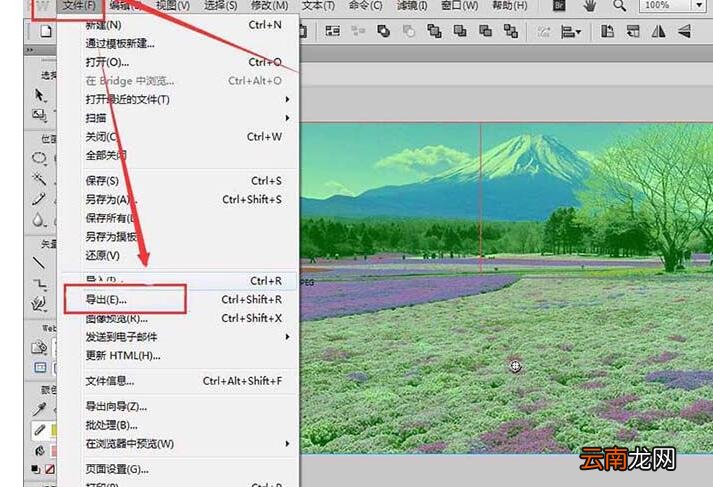
Task: Open the 文件(F) menu
Action: (x=80, y=5)
